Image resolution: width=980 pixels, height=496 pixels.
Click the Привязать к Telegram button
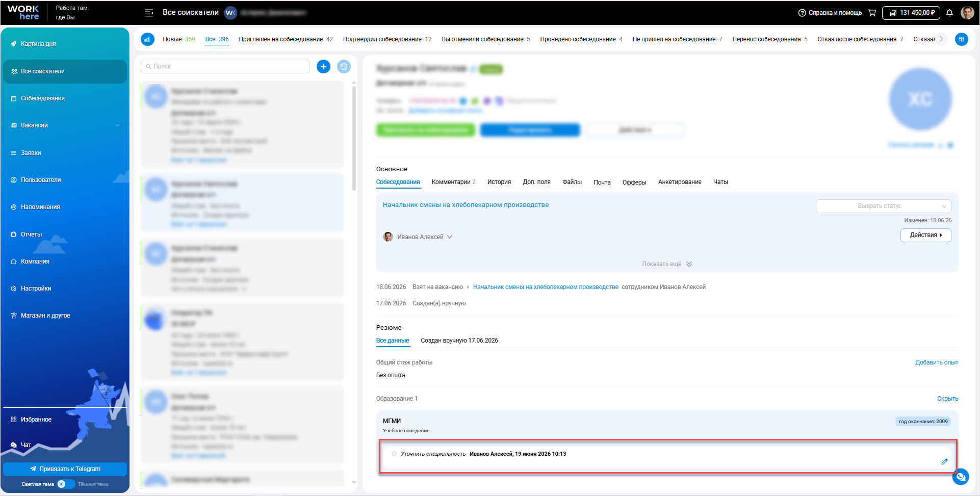coord(65,469)
